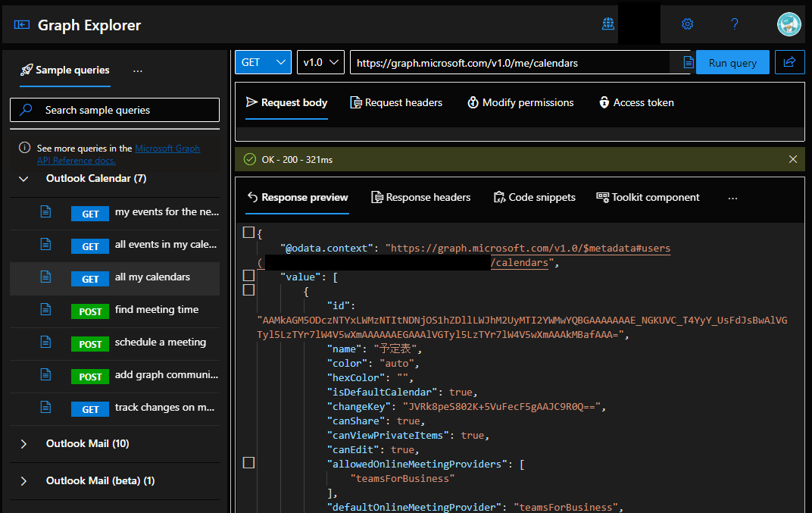
Task: Open docs icon for find meeting time
Action: (x=45, y=309)
